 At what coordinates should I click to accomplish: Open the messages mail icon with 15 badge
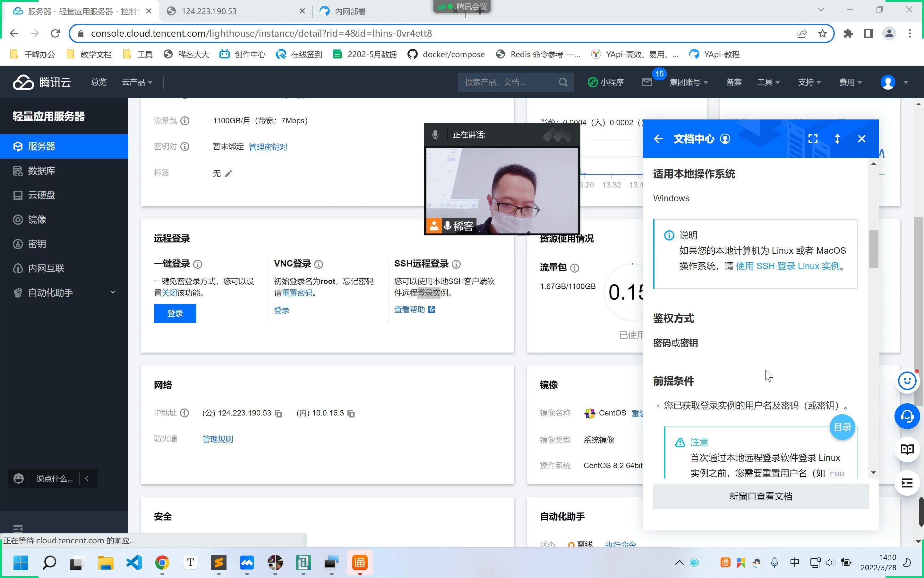[647, 82]
